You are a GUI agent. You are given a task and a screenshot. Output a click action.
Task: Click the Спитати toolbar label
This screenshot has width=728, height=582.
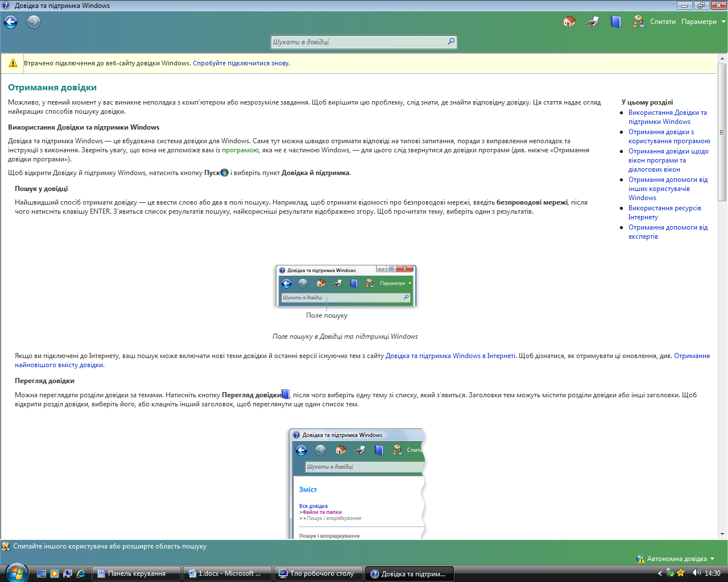663,22
